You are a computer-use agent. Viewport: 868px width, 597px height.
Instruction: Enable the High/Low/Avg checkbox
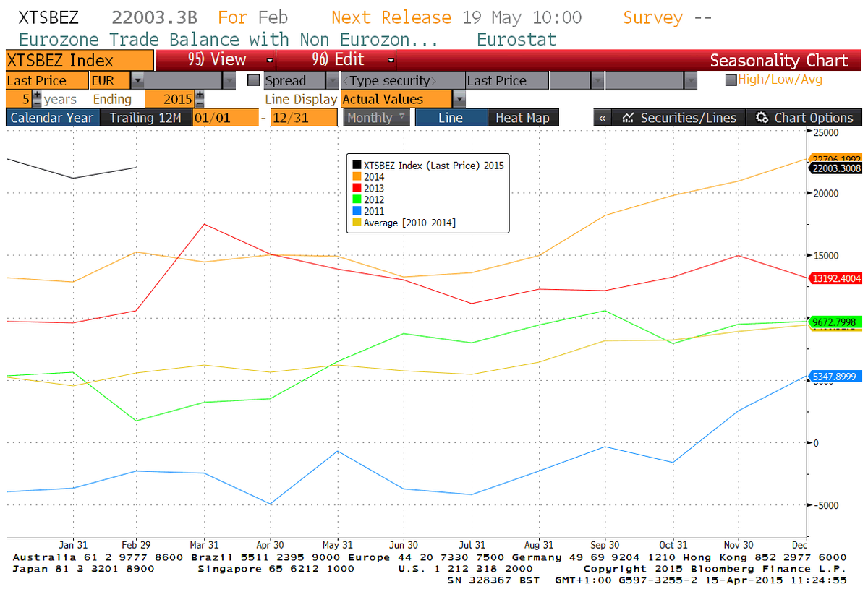[731, 80]
